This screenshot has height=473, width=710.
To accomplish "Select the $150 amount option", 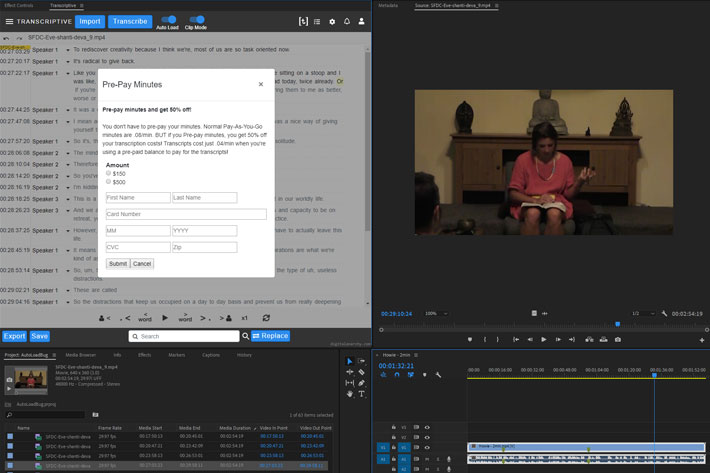I will (x=108, y=173).
